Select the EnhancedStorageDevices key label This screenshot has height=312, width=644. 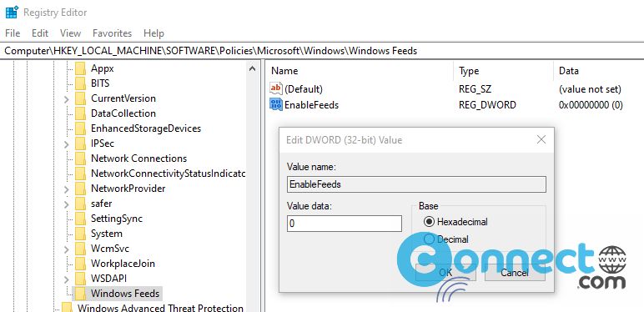[146, 128]
